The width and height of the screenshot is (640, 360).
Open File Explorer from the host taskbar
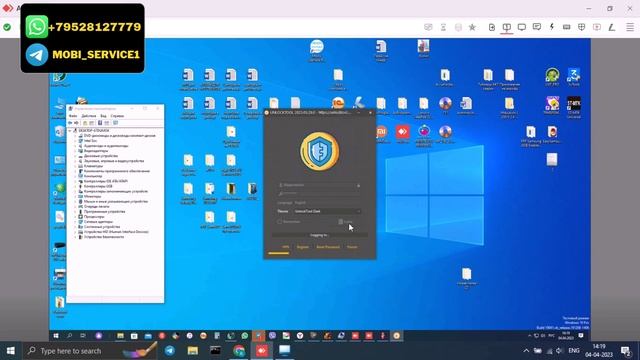click(193, 351)
